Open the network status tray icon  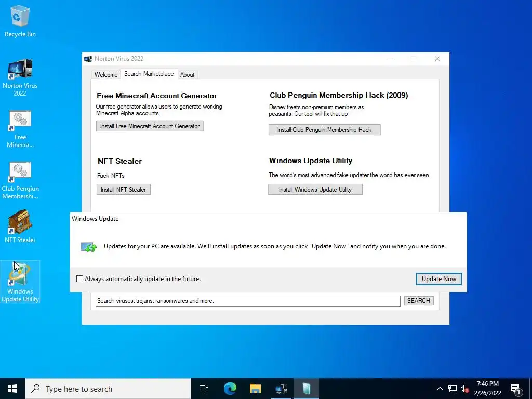[x=453, y=389]
